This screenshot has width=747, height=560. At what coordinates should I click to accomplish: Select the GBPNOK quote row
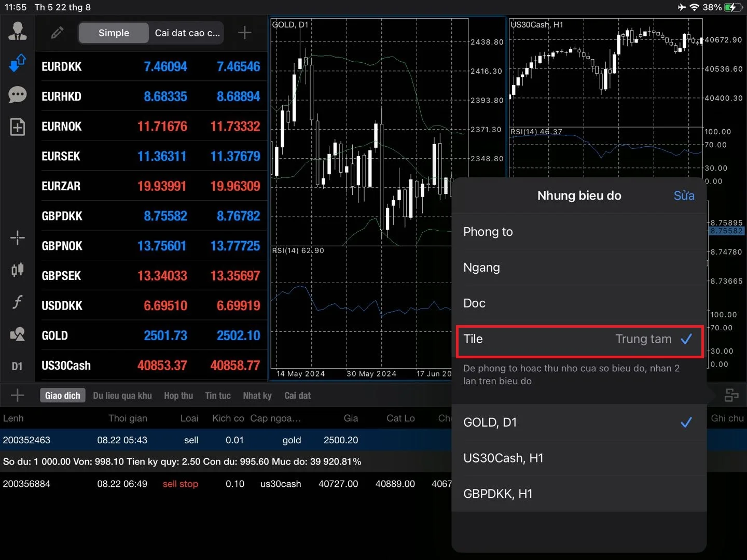click(x=151, y=246)
